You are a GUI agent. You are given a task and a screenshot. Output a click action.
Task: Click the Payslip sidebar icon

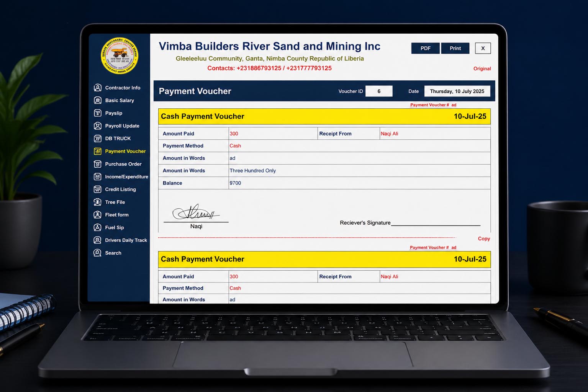point(98,113)
